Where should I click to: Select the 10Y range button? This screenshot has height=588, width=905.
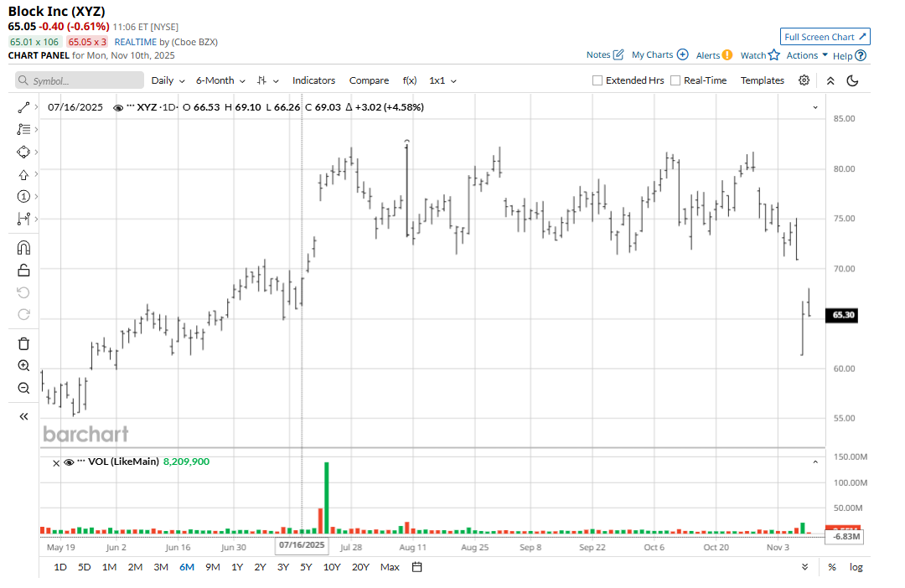[x=332, y=567]
